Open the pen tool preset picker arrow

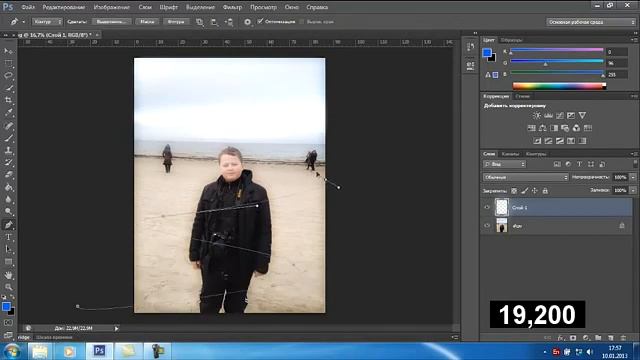24,22
